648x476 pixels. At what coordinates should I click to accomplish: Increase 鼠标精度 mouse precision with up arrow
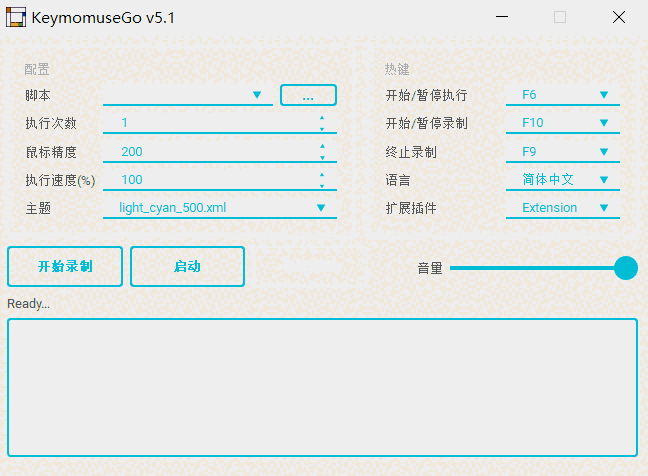coord(322,146)
